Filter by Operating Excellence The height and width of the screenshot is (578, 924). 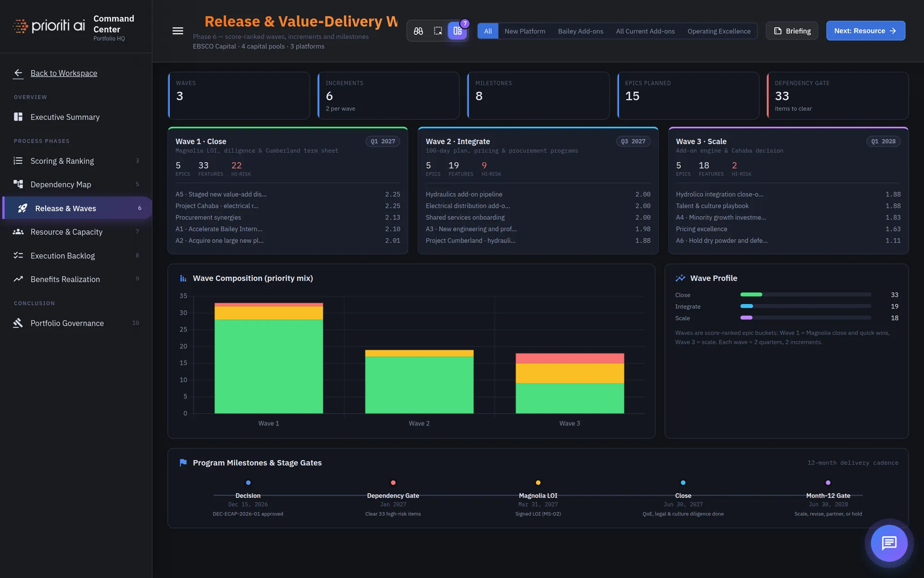719,31
